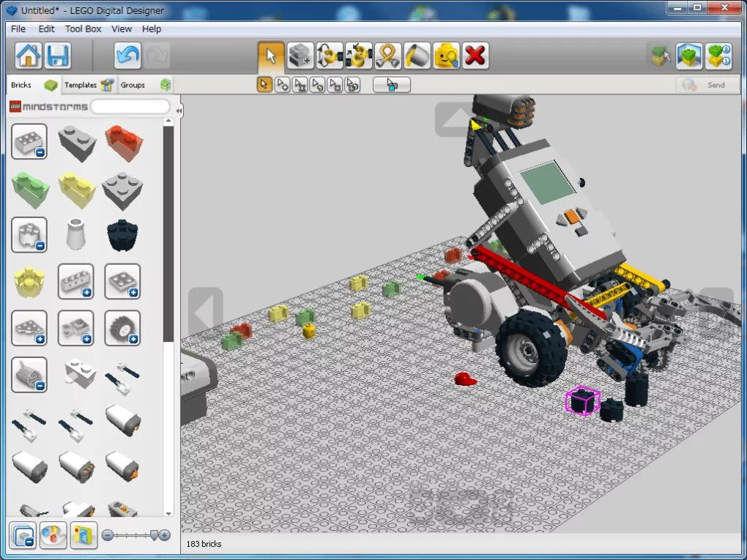Pick the Paint bucket tool
The height and width of the screenshot is (560, 747).
(x=417, y=56)
